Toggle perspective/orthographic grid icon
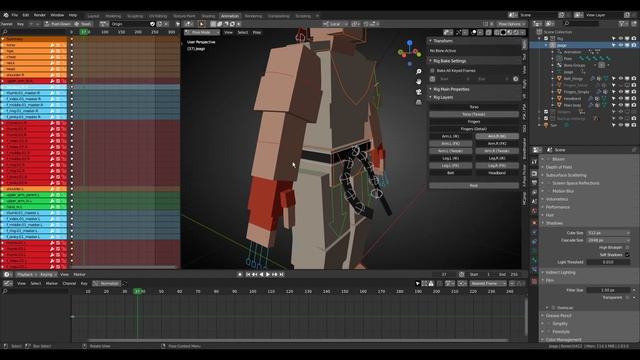The width and height of the screenshot is (640, 360). point(419,102)
